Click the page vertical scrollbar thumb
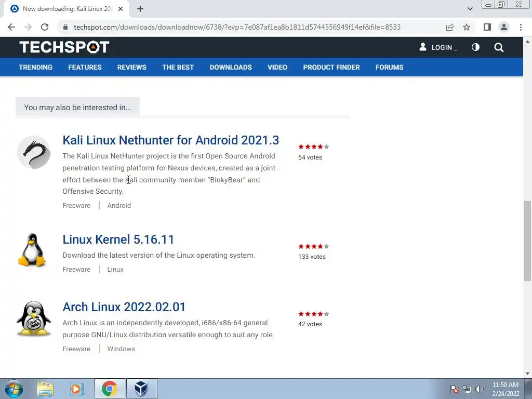532x399 pixels. pyautogui.click(x=527, y=241)
